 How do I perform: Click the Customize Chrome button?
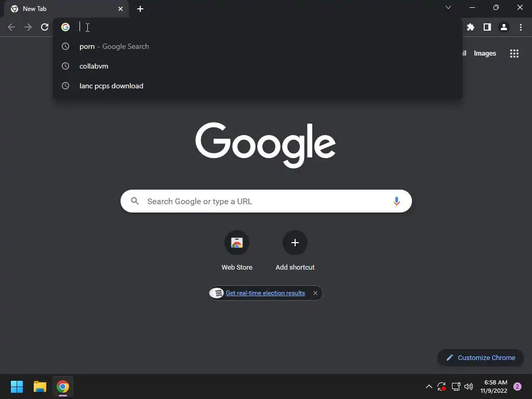[481, 357]
